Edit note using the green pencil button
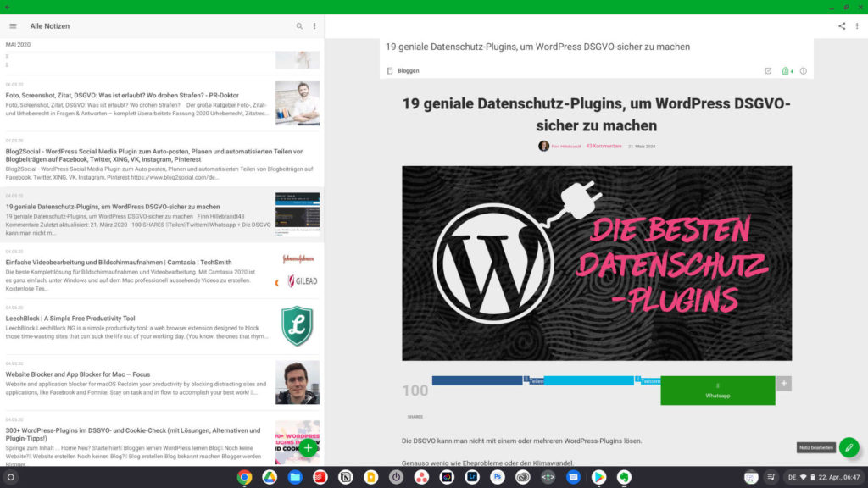Screen dimensions: 868x488 (849, 447)
